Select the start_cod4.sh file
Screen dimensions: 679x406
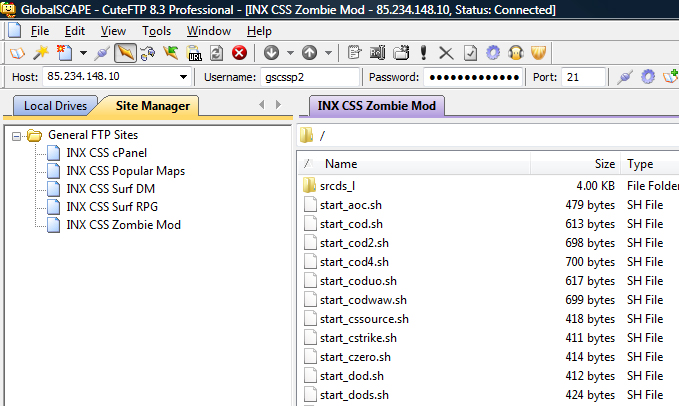(354, 262)
